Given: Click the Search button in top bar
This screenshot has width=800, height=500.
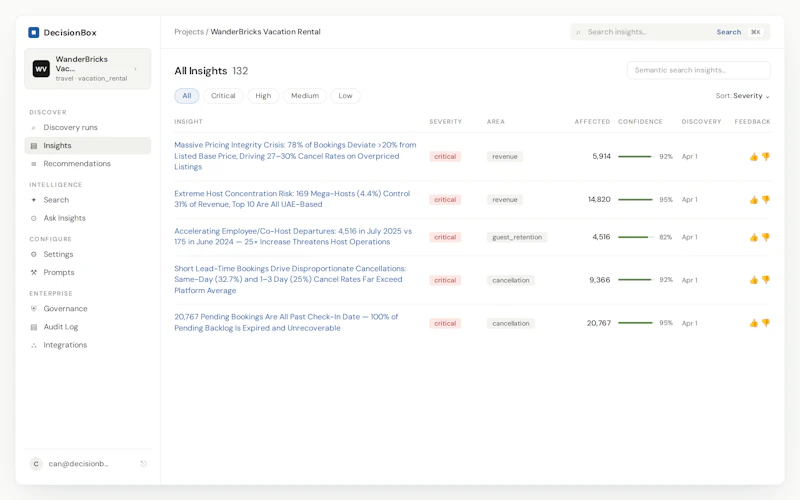Looking at the screenshot, I should pyautogui.click(x=729, y=32).
